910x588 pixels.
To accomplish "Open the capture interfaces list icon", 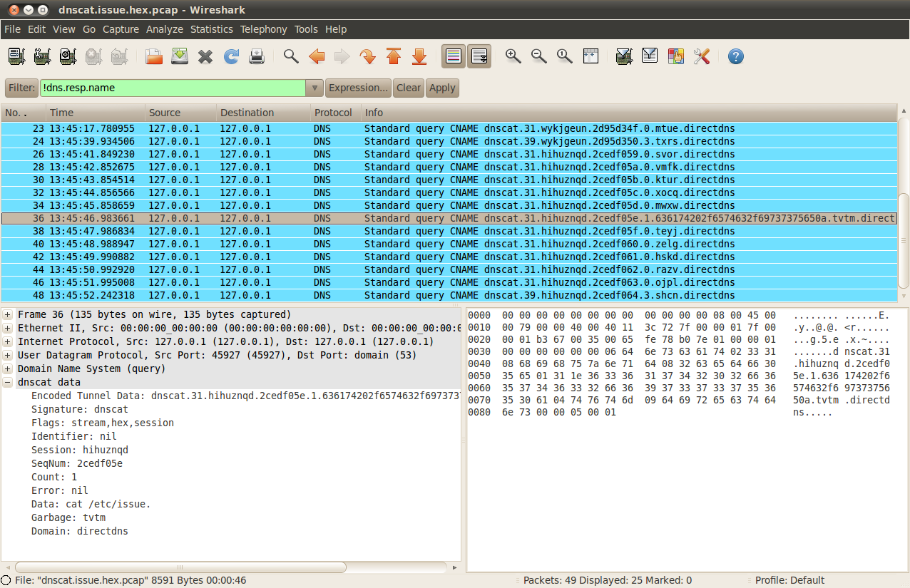I will click(x=17, y=56).
